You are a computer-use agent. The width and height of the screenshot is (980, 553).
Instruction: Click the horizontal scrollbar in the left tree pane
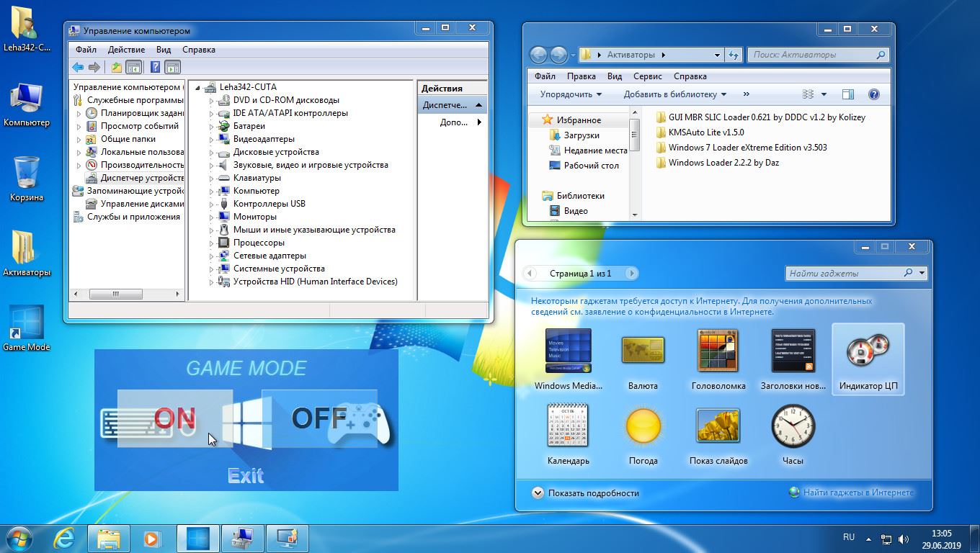click(x=126, y=294)
